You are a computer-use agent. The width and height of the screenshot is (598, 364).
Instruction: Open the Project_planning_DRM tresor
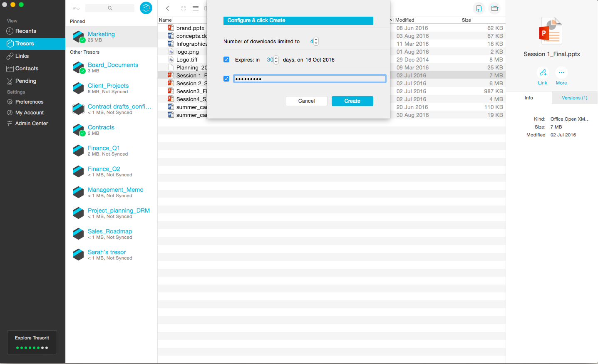point(112,213)
